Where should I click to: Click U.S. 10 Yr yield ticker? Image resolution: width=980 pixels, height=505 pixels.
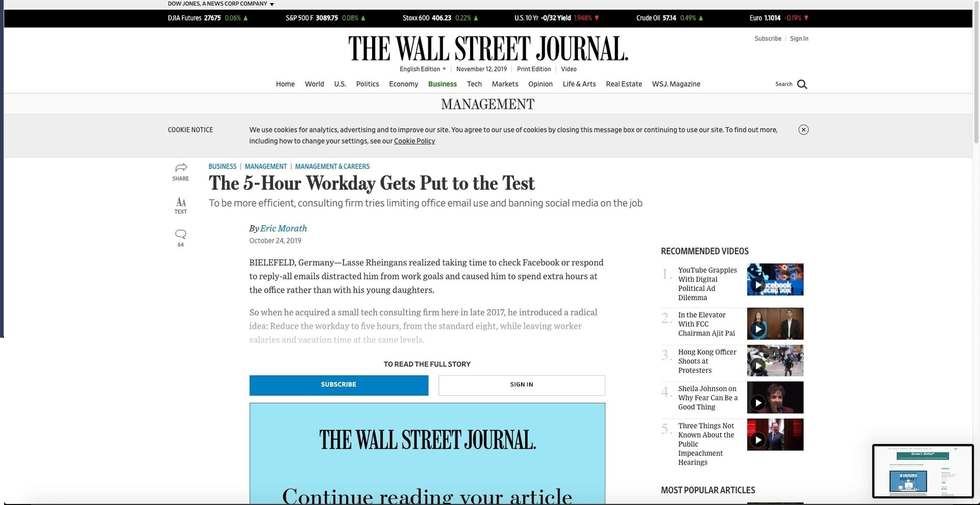tap(557, 18)
